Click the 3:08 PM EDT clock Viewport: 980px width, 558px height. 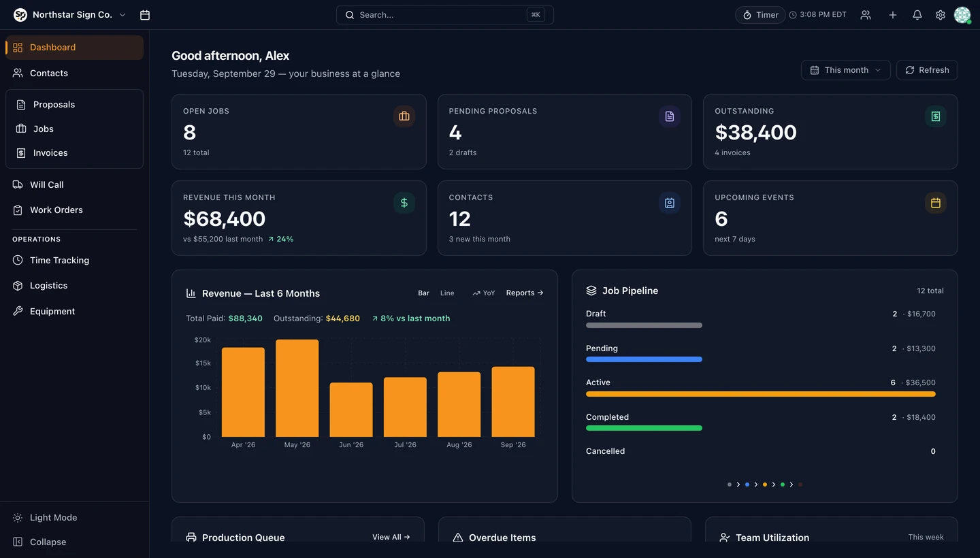tap(818, 15)
